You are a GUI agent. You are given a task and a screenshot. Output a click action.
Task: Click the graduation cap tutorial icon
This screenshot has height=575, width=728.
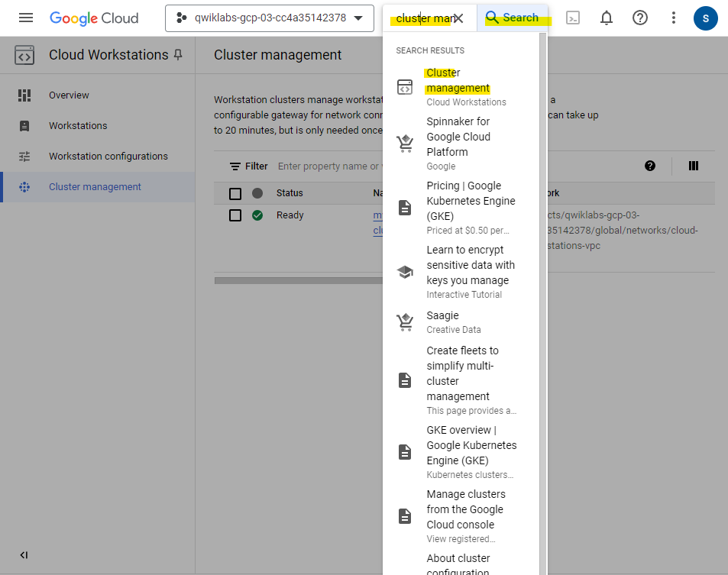[x=405, y=272]
